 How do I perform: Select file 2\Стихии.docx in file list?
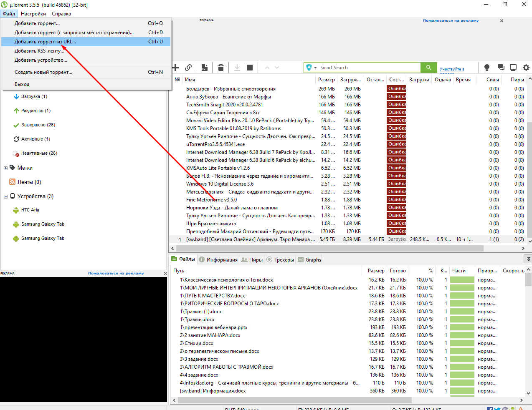click(197, 343)
